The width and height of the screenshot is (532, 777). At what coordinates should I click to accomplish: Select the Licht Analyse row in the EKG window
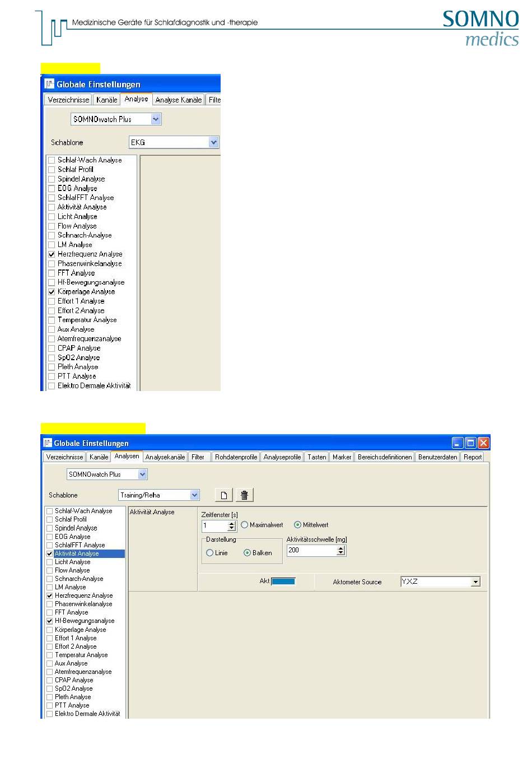(x=77, y=217)
